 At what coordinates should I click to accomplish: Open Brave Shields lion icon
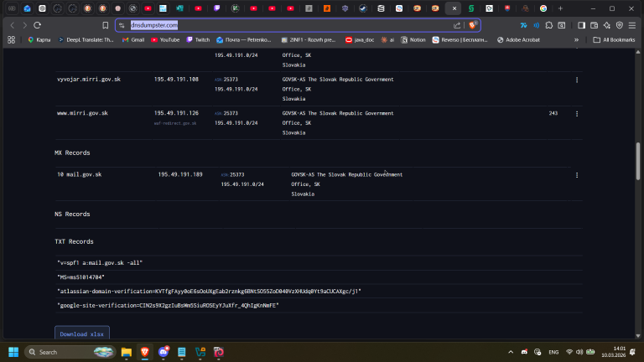click(472, 25)
